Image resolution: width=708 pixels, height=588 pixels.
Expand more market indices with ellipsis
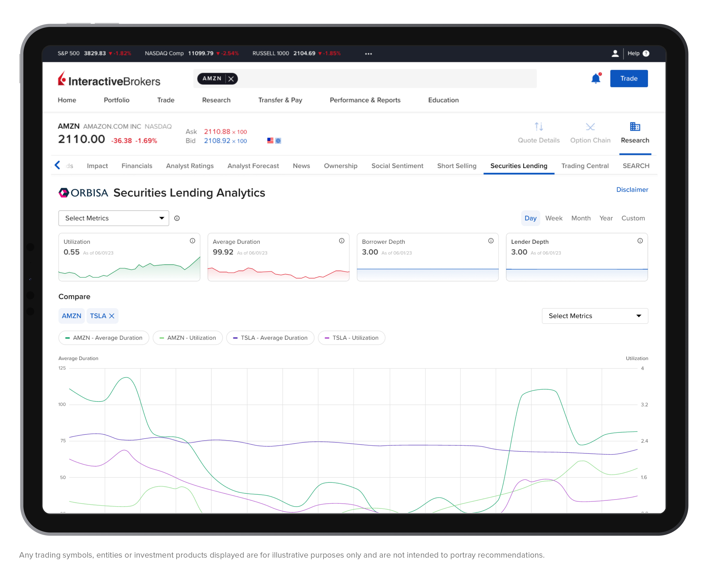[368, 54]
